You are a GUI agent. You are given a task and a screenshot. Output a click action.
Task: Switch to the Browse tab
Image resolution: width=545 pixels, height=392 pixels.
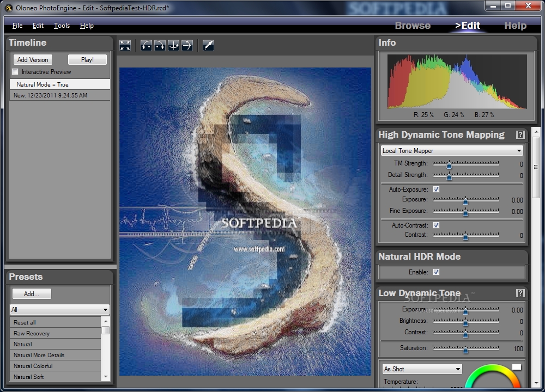coord(413,26)
